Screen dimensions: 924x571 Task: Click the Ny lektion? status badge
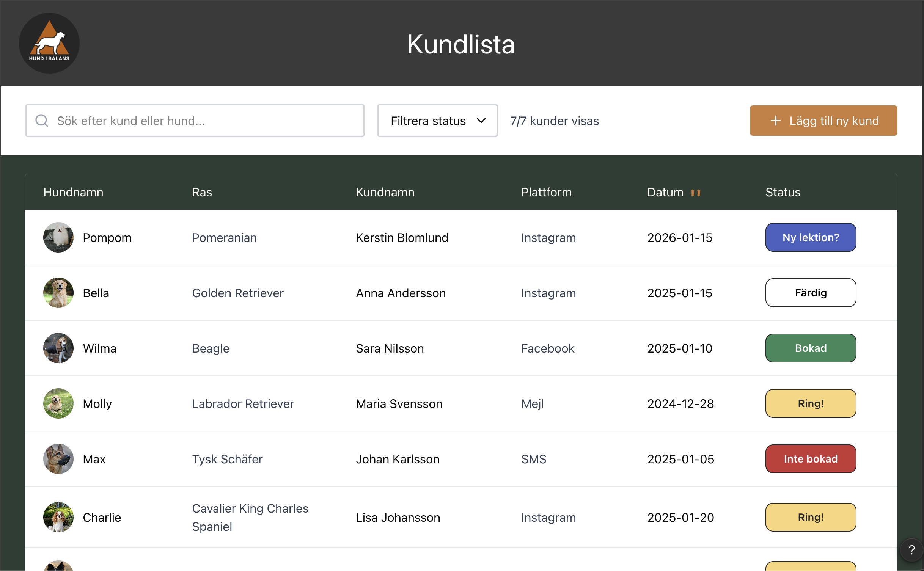point(811,237)
